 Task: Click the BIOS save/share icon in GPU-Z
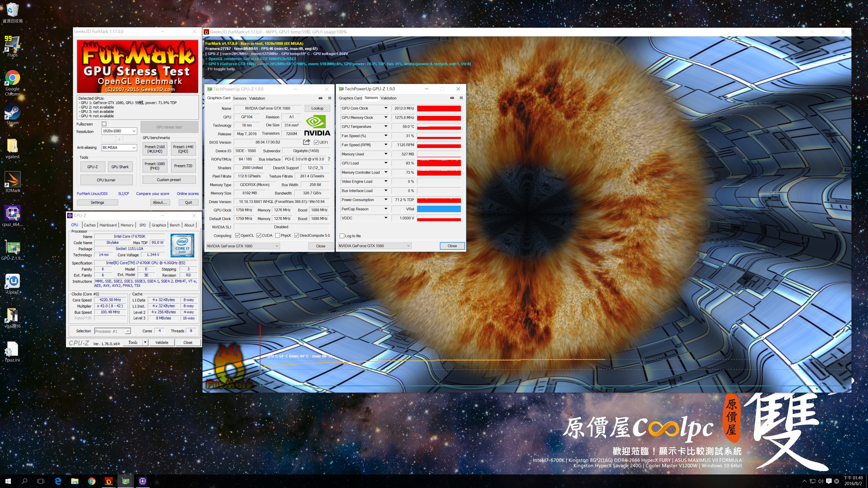pos(306,142)
